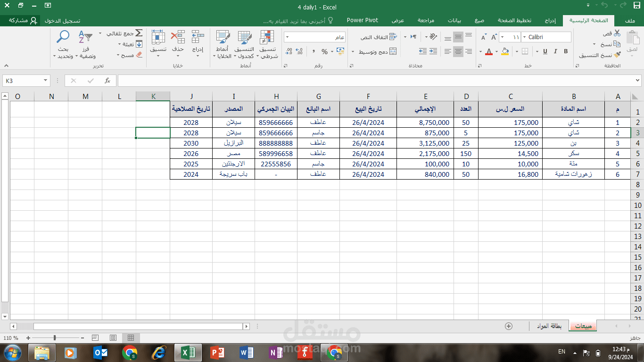Click the Tell Me search box
644x362 pixels.
(298, 21)
